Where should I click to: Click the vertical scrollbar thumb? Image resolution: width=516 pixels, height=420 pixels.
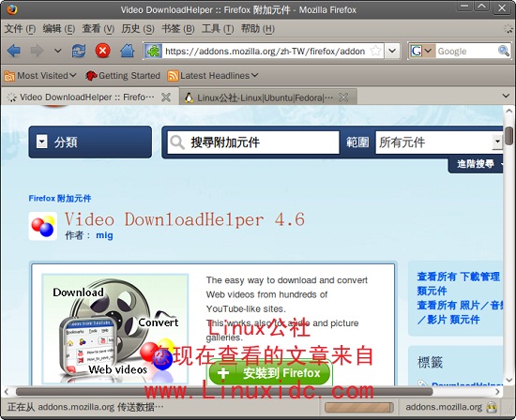click(508, 136)
